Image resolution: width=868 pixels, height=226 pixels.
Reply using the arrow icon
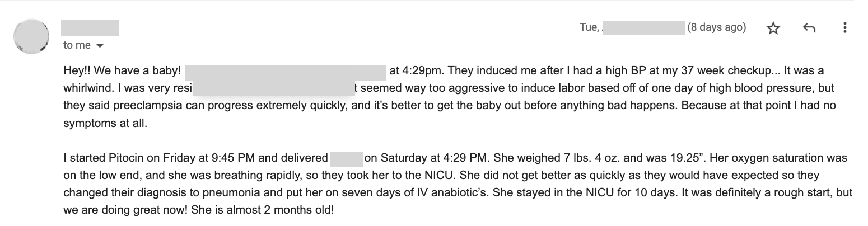point(809,28)
